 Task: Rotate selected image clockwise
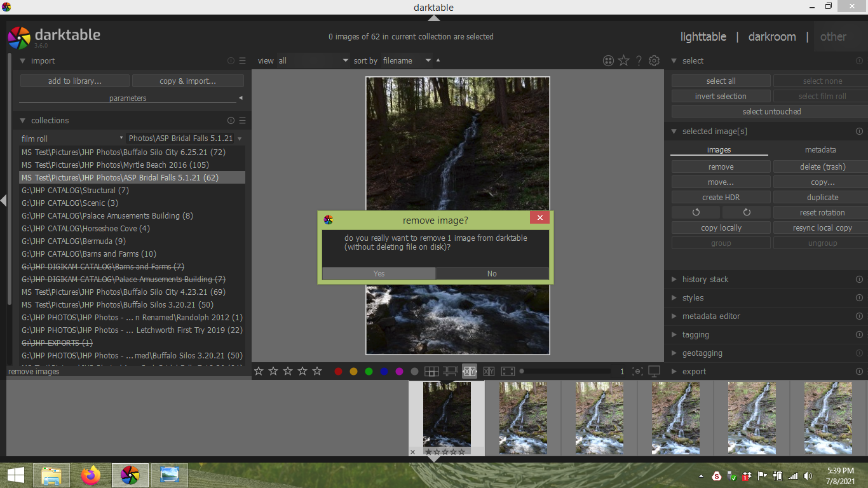pos(747,213)
